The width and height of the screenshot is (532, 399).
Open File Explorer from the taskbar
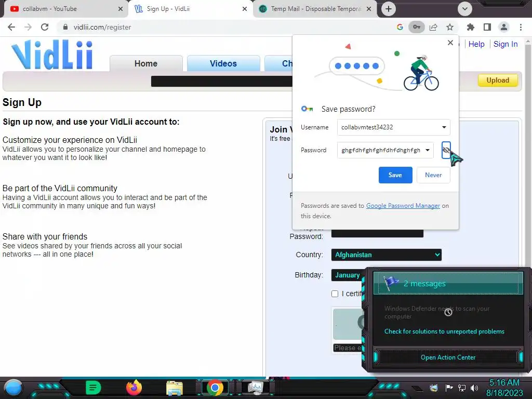[175, 388]
